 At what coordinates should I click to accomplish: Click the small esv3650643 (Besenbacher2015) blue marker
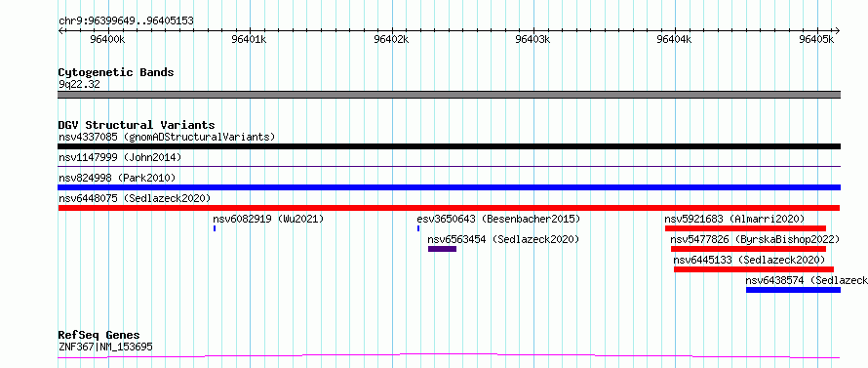click(x=418, y=228)
